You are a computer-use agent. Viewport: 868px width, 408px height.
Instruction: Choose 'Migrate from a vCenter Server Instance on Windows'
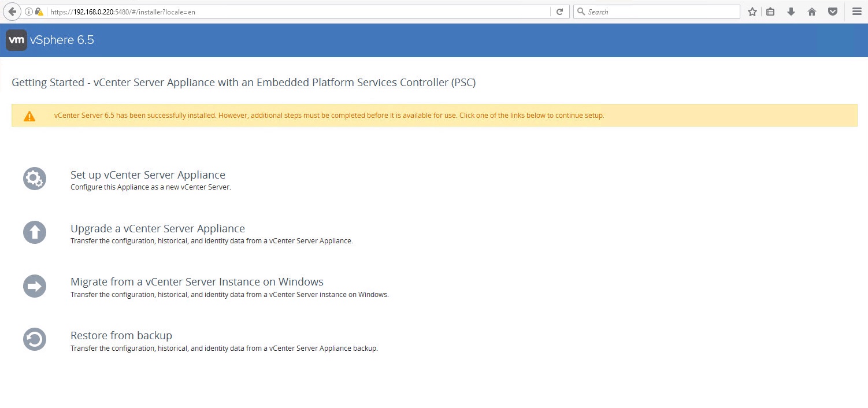[x=196, y=282]
